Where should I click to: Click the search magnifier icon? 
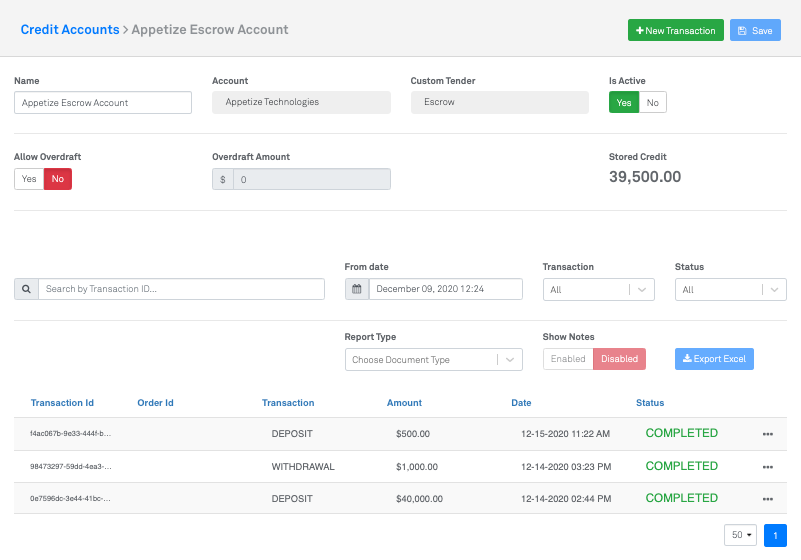pyautogui.click(x=26, y=289)
